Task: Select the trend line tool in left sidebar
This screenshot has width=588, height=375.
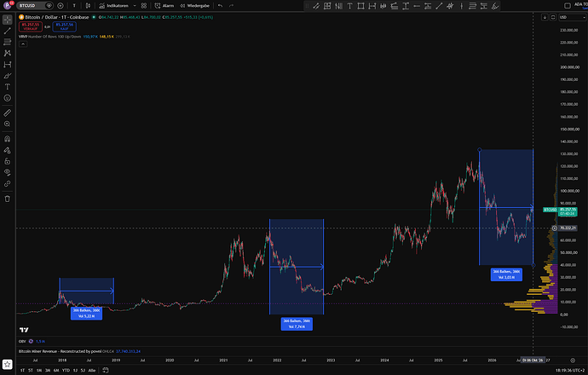Action: (7, 31)
